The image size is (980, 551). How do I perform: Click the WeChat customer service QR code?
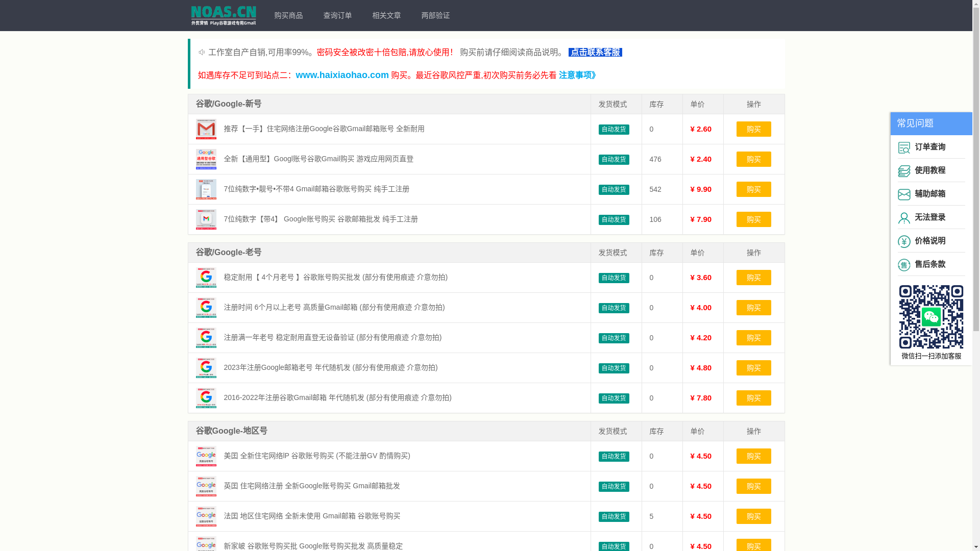click(931, 317)
